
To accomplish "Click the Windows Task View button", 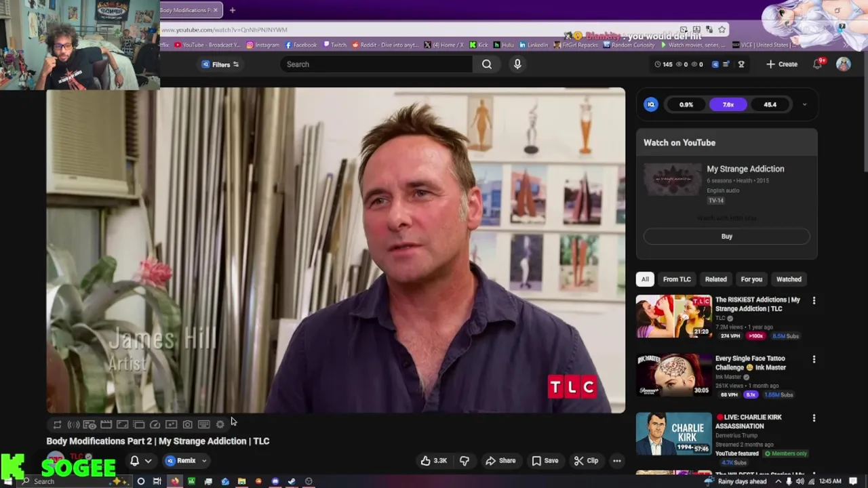I will (x=157, y=481).
